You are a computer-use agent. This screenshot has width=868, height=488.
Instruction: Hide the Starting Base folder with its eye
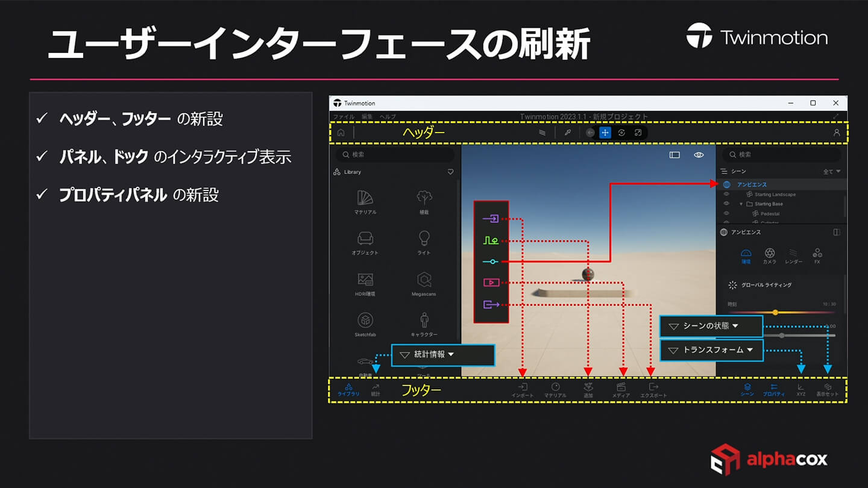tap(726, 204)
